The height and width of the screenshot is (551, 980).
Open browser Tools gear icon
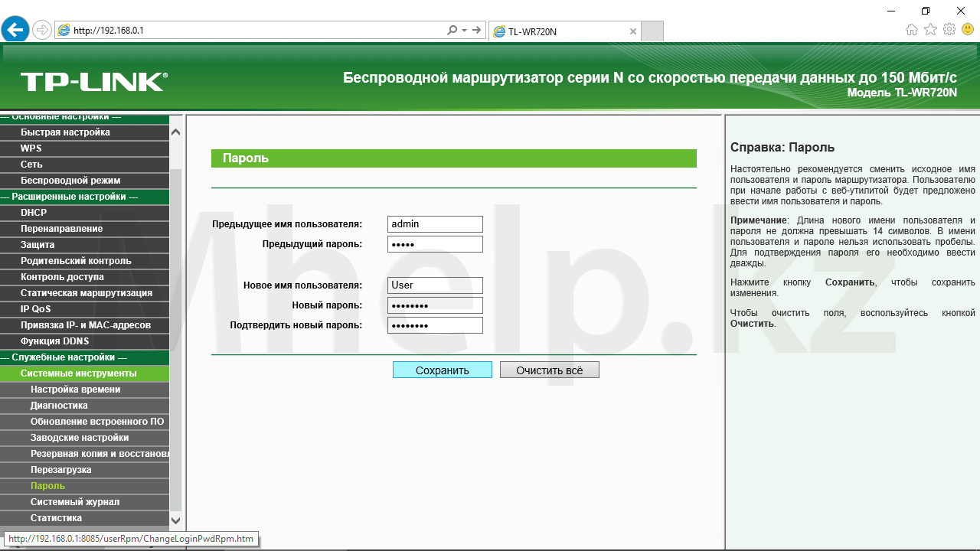(949, 30)
